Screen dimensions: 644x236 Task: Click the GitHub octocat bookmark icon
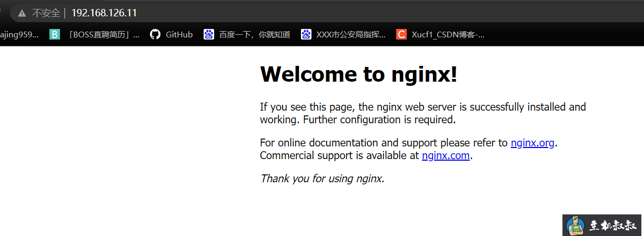(x=155, y=35)
